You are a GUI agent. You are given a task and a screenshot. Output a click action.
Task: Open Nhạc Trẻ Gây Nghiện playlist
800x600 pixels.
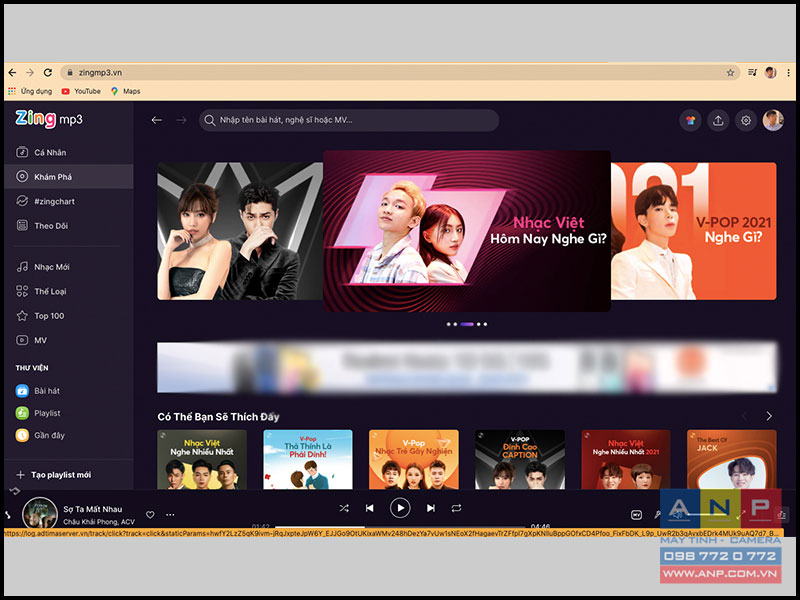(414, 459)
